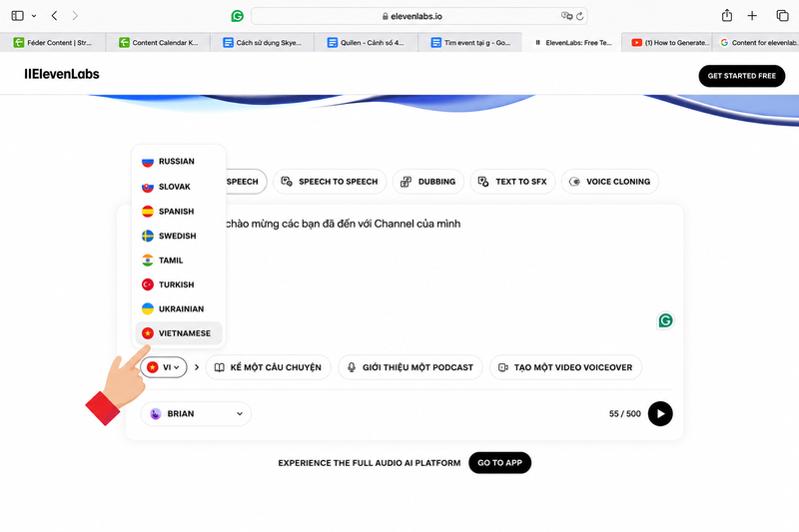Image resolution: width=799 pixels, height=532 pixels.
Task: Collapse the VI language dropdown
Action: point(164,367)
